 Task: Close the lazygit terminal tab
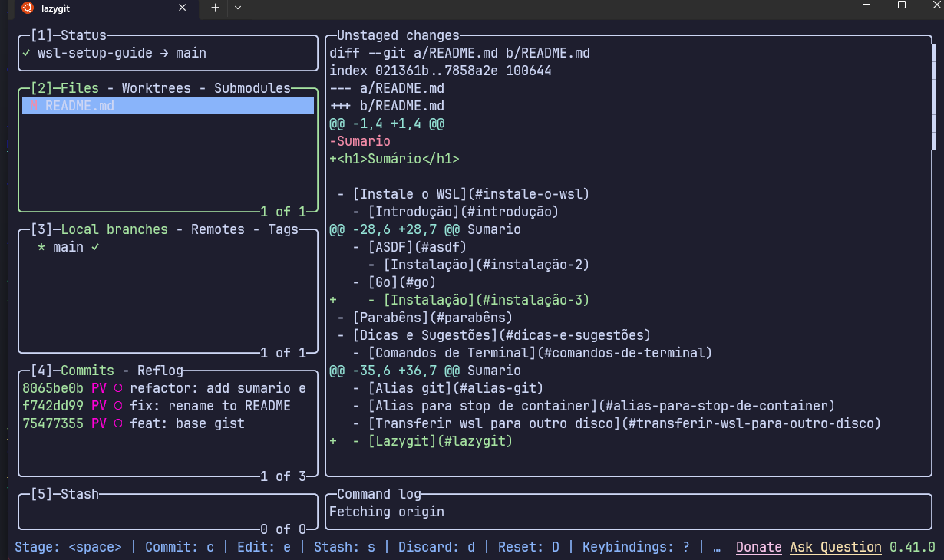coord(182,8)
